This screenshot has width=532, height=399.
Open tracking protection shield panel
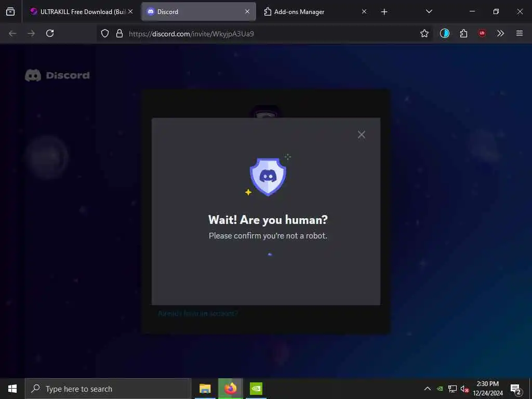click(x=105, y=33)
